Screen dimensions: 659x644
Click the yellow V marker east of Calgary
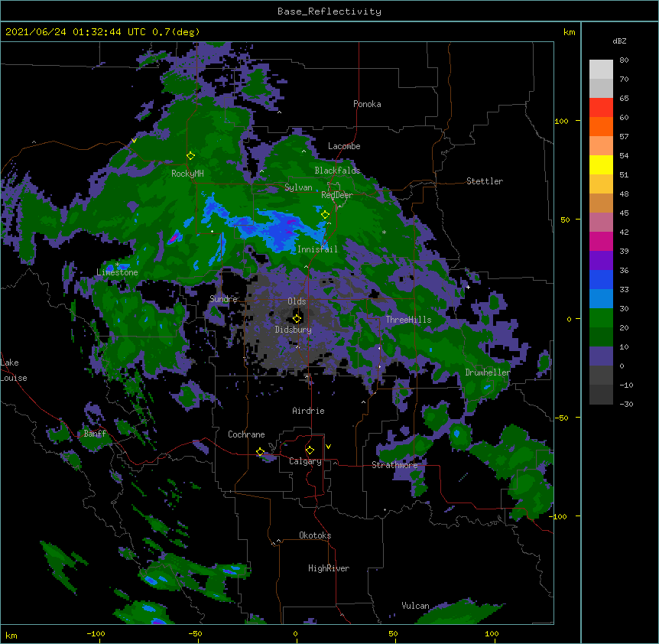coord(328,447)
